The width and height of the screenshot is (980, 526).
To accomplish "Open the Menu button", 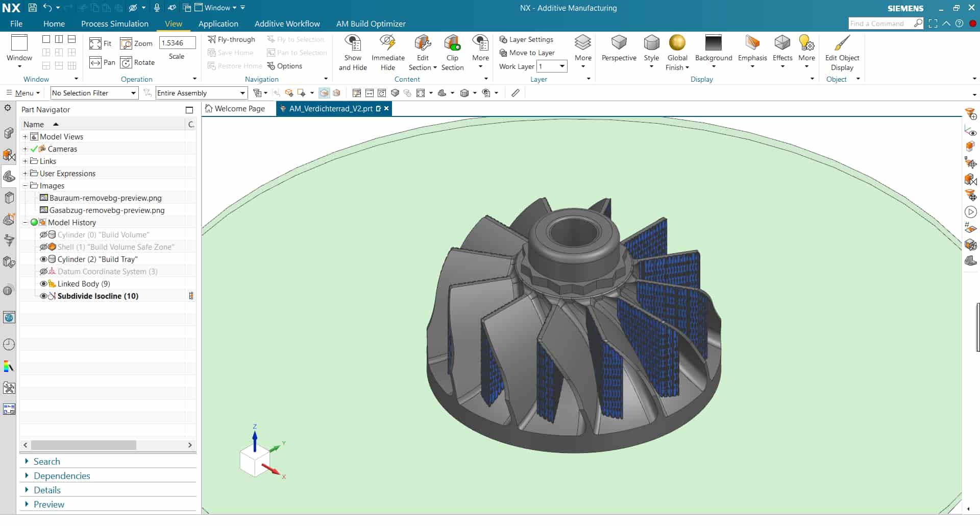I will point(23,93).
